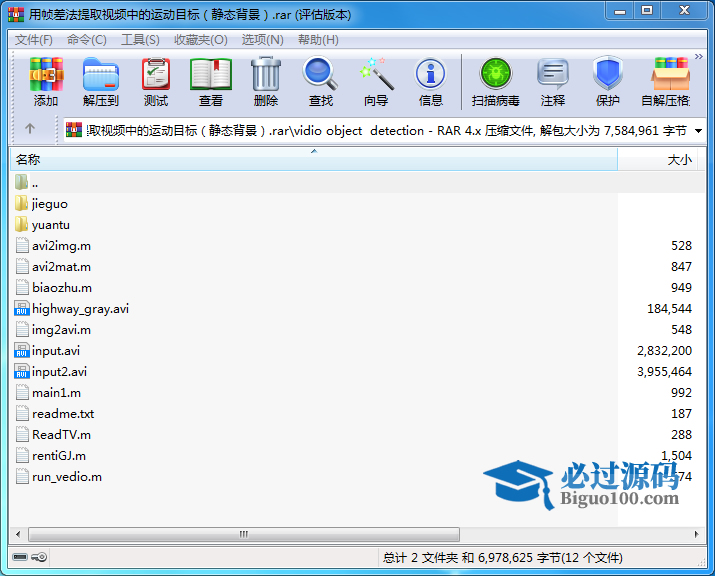
Task: Open the File (文件) menu
Action: [34, 40]
